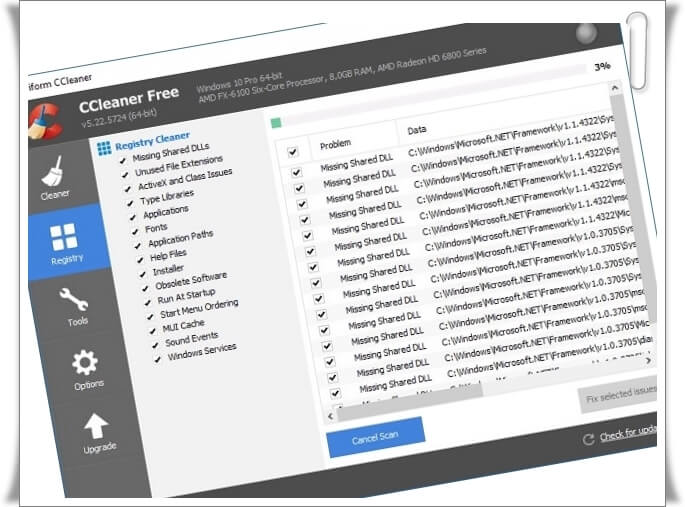Click the horizontal scrollbar thumb below results
Screen dimensions: 685x507
tap(408, 401)
